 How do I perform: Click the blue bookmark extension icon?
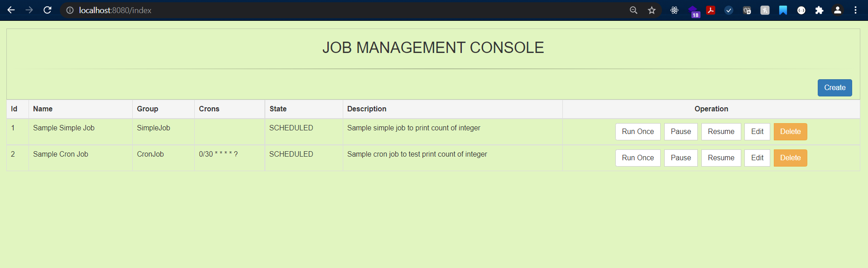point(783,10)
